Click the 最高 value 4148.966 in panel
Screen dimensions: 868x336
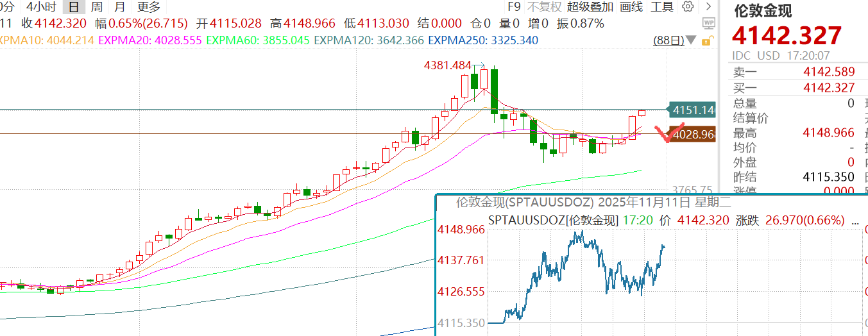click(x=829, y=133)
